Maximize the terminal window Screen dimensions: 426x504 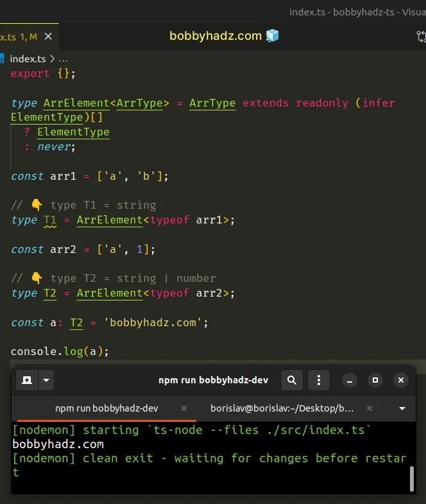(x=375, y=381)
